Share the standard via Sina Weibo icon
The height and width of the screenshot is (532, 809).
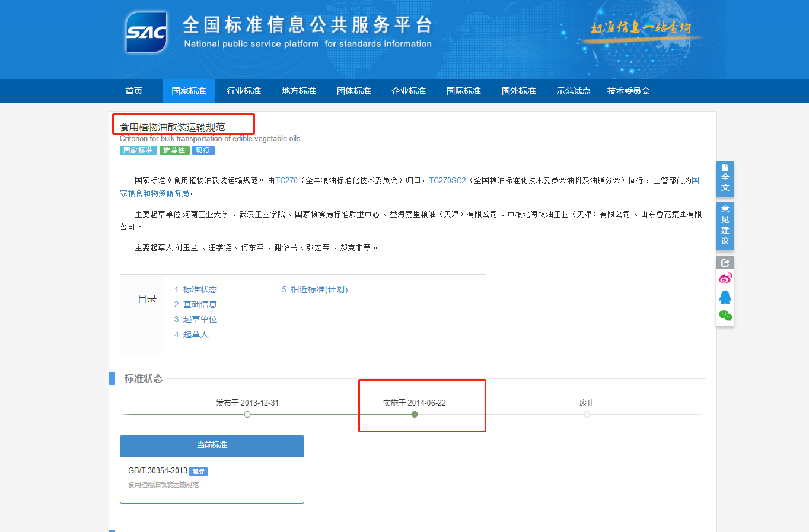tap(725, 278)
